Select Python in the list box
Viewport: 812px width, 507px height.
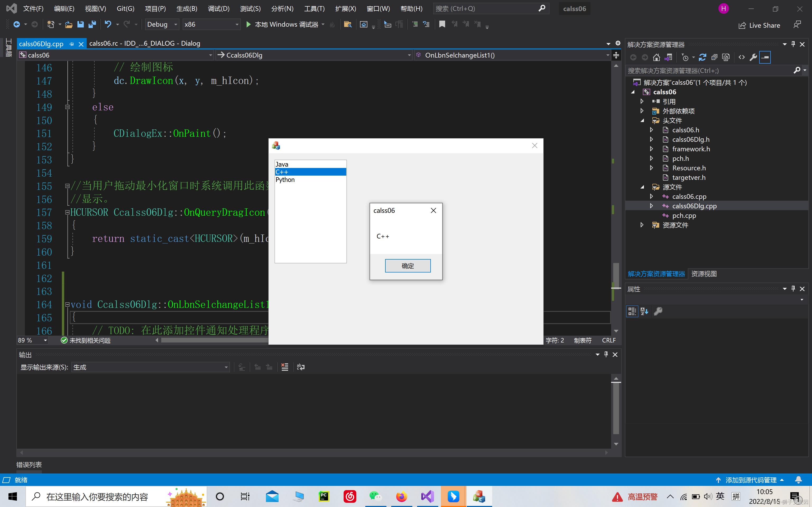(285, 180)
